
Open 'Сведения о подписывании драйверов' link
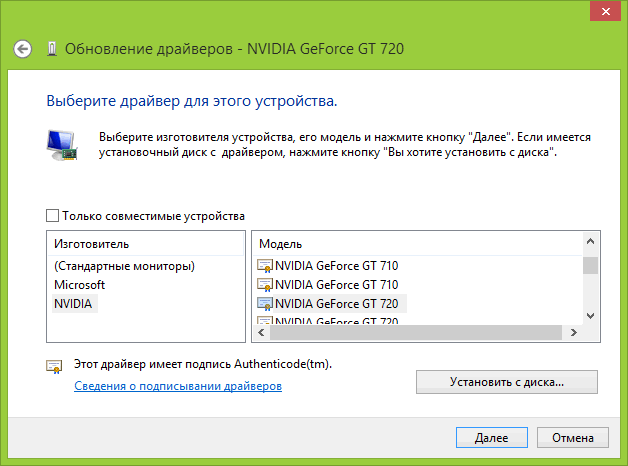click(x=178, y=386)
